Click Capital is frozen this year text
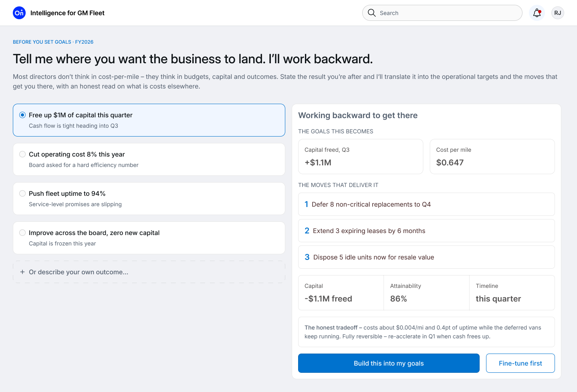The image size is (577, 392). [63, 243]
